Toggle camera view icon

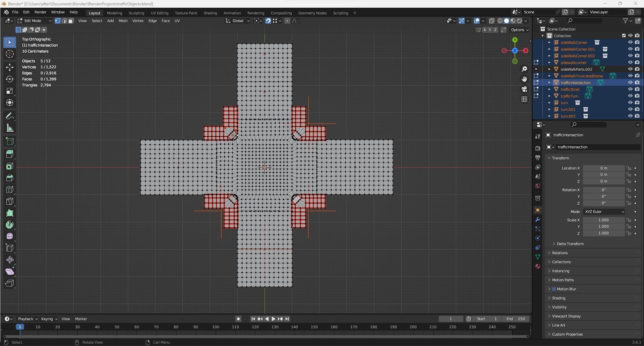pos(524,89)
